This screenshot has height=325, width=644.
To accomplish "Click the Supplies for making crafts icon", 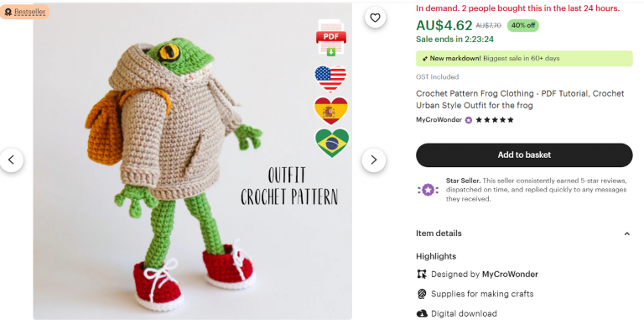I will click(x=422, y=294).
